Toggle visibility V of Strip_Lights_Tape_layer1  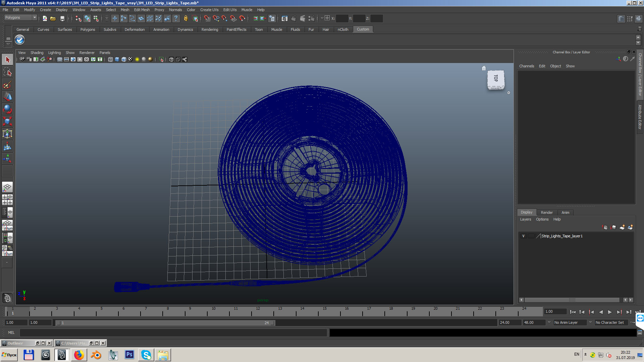tap(523, 236)
